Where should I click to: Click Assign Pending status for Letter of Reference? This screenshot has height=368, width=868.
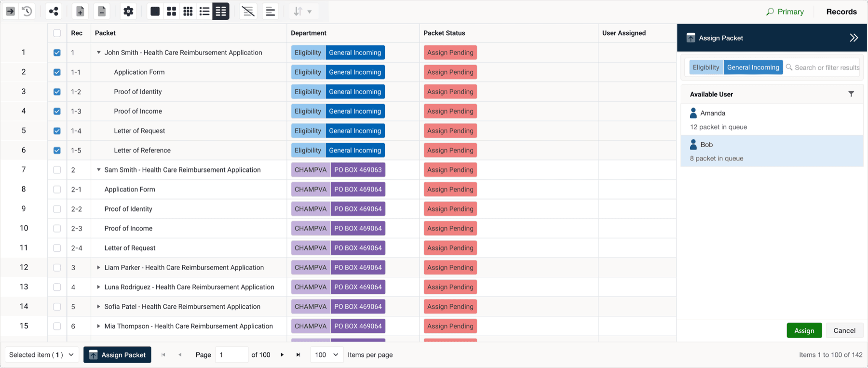[450, 150]
